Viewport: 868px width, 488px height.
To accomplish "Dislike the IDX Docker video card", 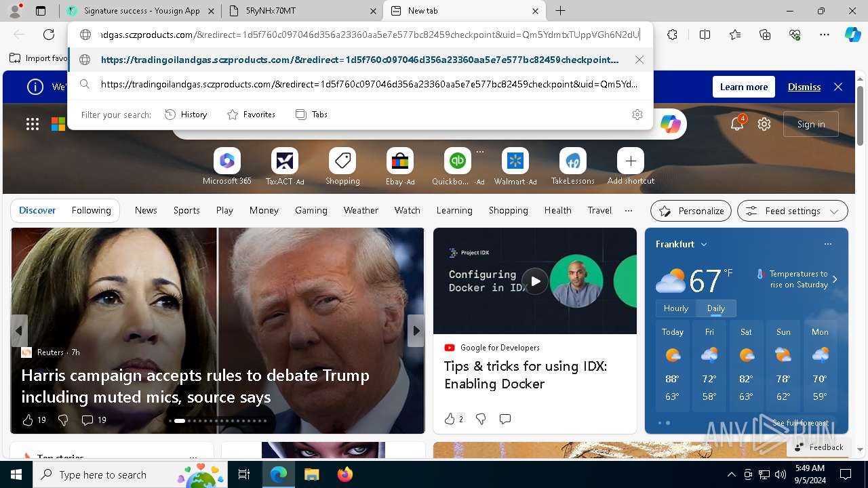I will tap(481, 419).
